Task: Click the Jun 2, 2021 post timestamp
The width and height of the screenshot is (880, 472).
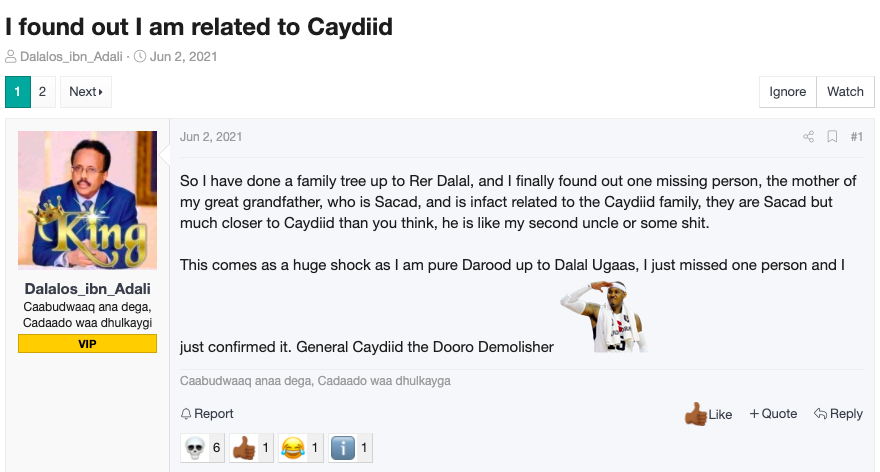Action: 211,137
